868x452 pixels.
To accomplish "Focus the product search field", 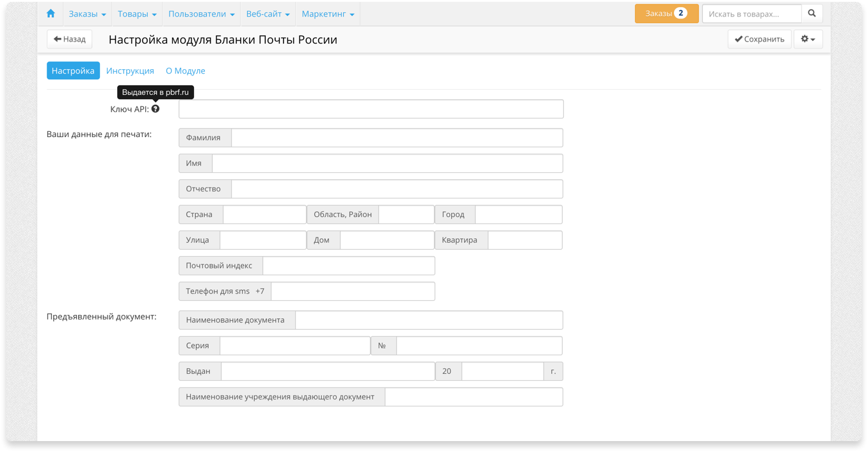I will coord(751,13).
